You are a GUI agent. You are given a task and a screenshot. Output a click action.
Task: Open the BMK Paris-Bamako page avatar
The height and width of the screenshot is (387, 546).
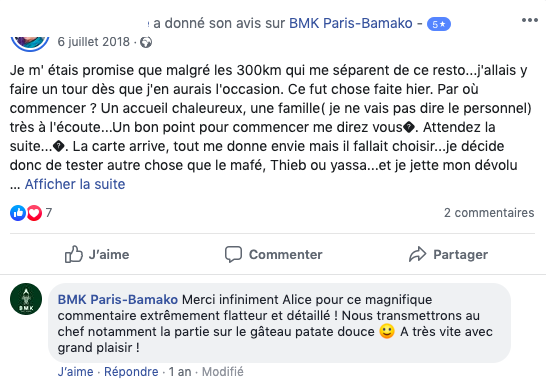(x=26, y=299)
